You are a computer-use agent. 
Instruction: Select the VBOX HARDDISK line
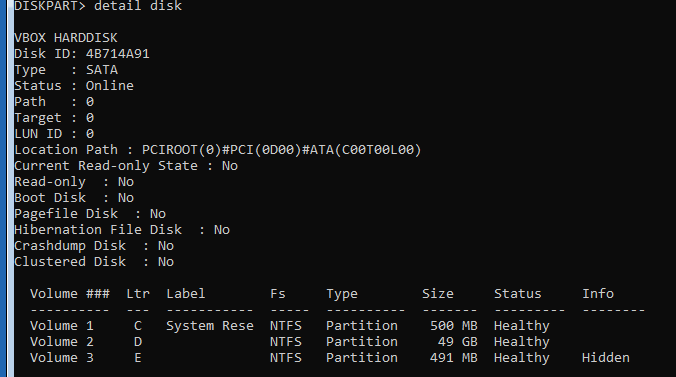66,38
